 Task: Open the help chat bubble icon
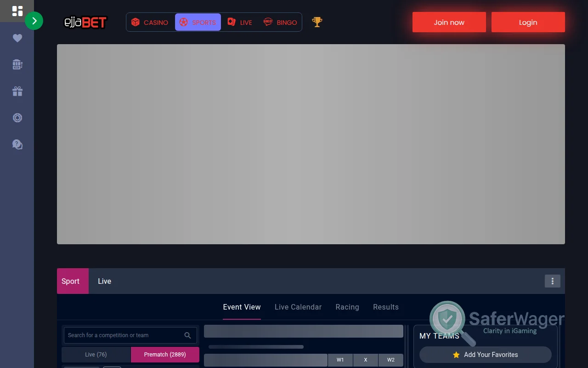[17, 144]
